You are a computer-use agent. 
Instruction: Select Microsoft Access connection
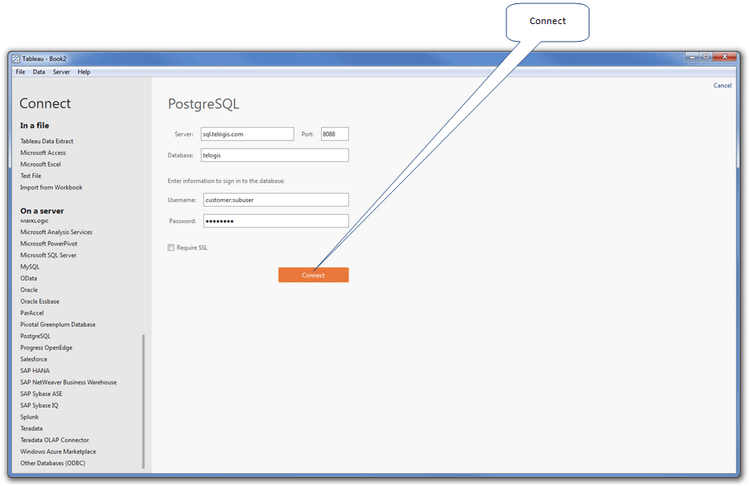click(x=43, y=152)
